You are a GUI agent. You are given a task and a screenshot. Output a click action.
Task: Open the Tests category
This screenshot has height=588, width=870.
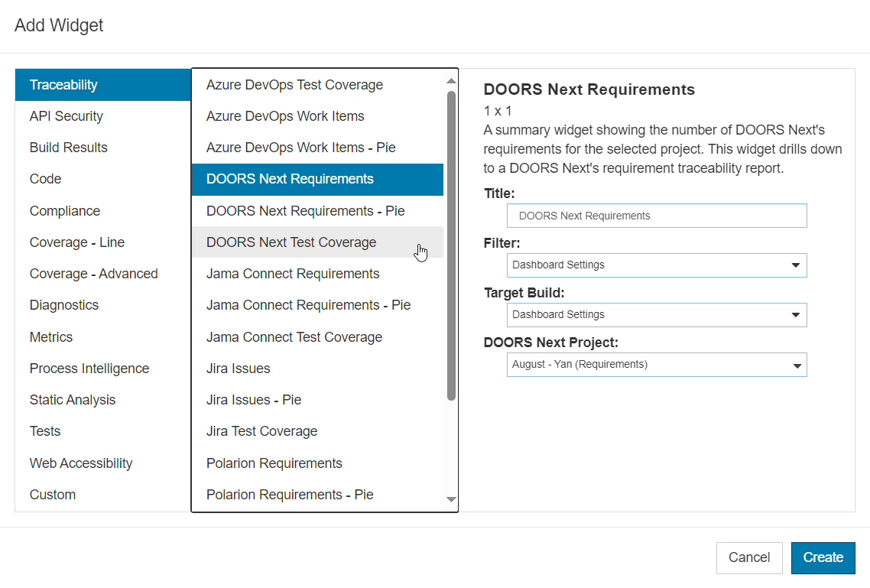(102, 431)
